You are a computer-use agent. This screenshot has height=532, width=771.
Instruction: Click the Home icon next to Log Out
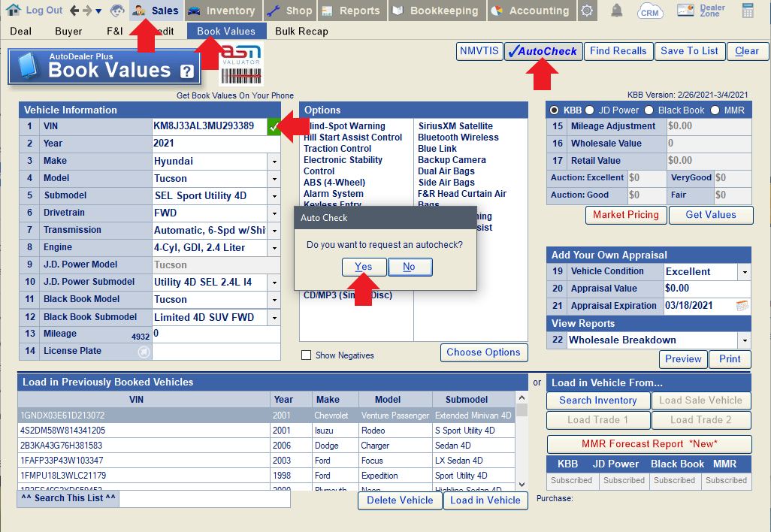click(x=14, y=10)
